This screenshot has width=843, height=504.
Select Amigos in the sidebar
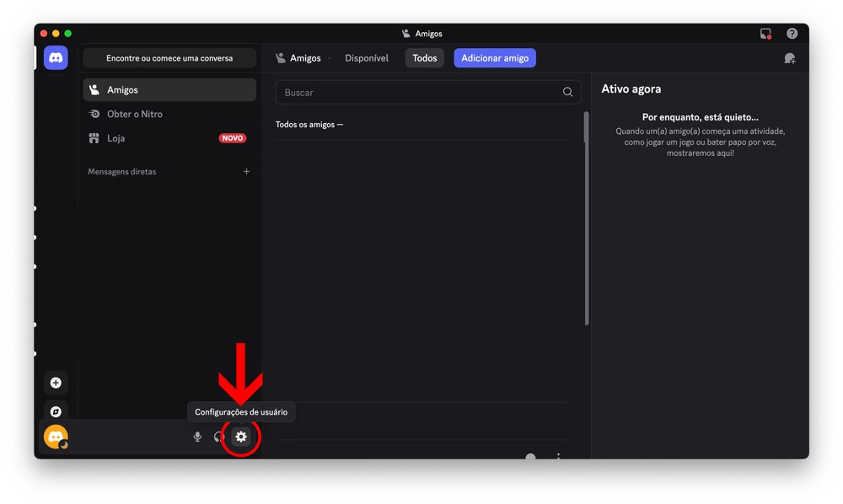tap(169, 90)
